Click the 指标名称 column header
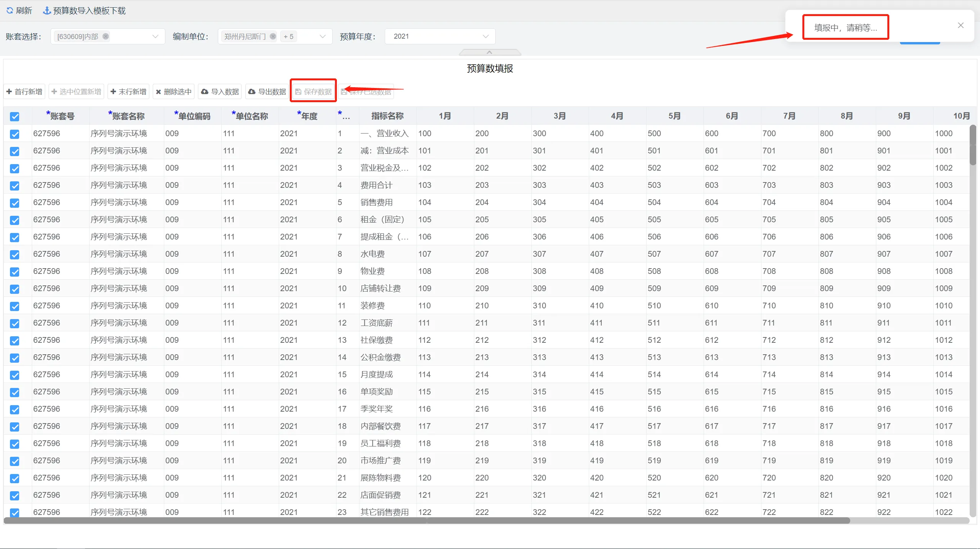The height and width of the screenshot is (549, 980). pos(387,116)
